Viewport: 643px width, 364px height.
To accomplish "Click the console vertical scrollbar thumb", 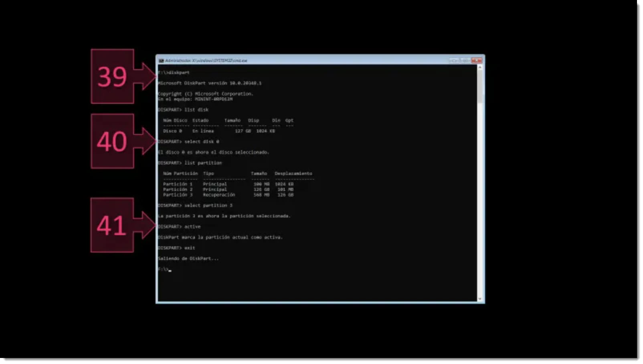I will pyautogui.click(x=480, y=87).
